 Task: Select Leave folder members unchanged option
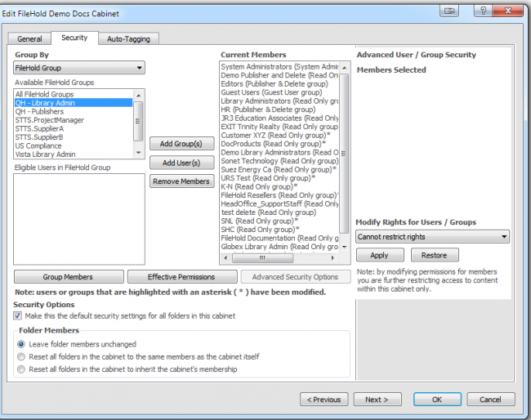coord(22,345)
